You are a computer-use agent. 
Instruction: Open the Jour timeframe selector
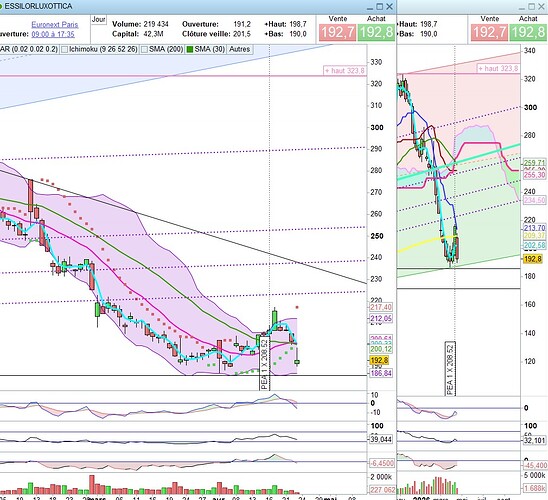tap(99, 20)
